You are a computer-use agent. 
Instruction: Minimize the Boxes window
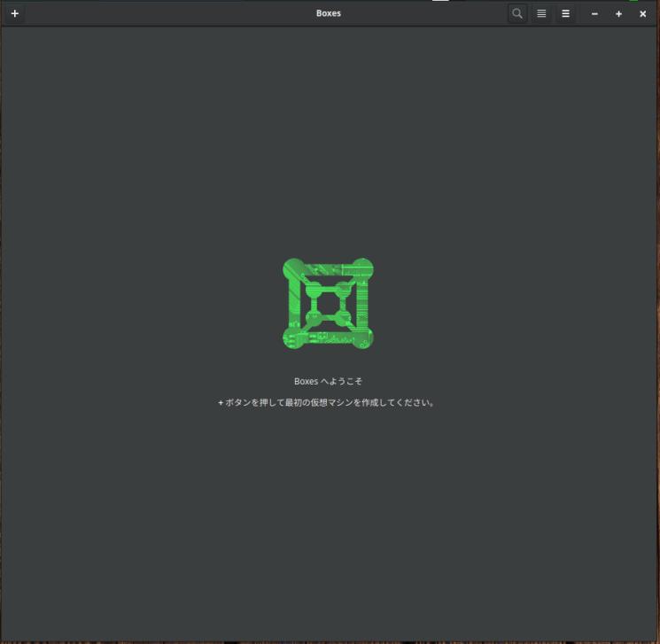(594, 14)
